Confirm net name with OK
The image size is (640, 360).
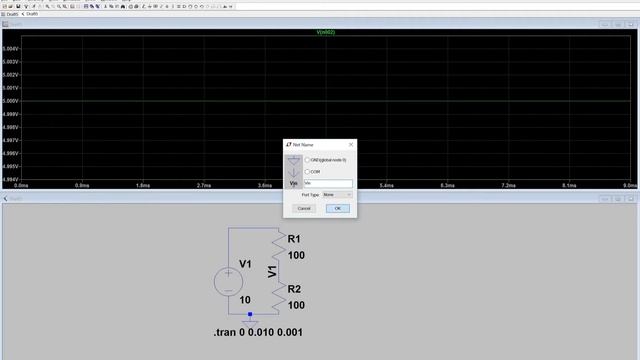(338, 208)
